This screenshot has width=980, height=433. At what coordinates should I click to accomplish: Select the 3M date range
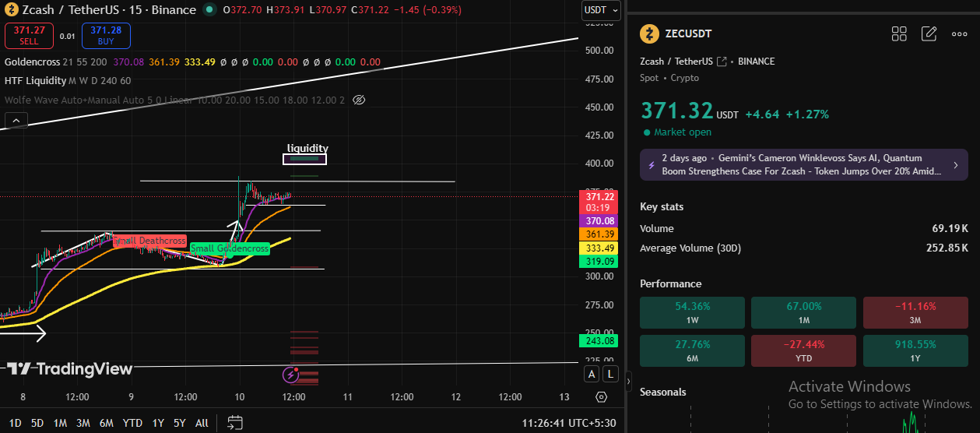(83, 423)
